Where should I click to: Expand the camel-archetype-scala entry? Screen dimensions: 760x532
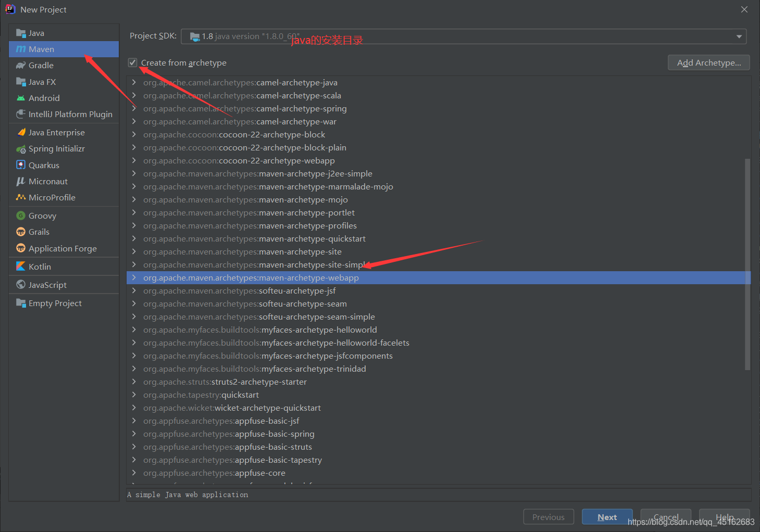134,95
